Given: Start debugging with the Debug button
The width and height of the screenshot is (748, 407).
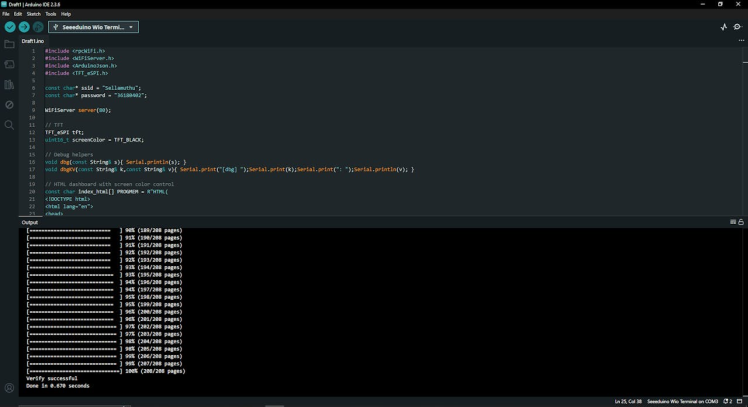Looking at the screenshot, I should coord(38,27).
